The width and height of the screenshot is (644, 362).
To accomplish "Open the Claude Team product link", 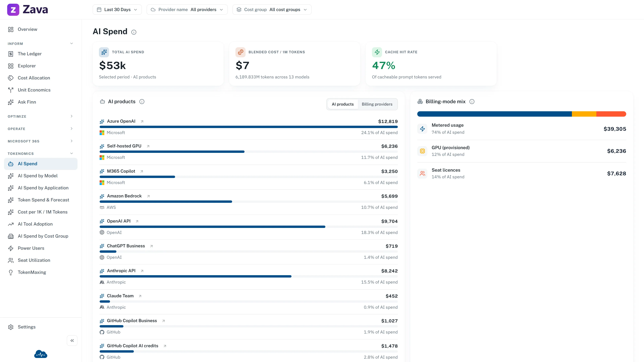I will click(x=120, y=296).
